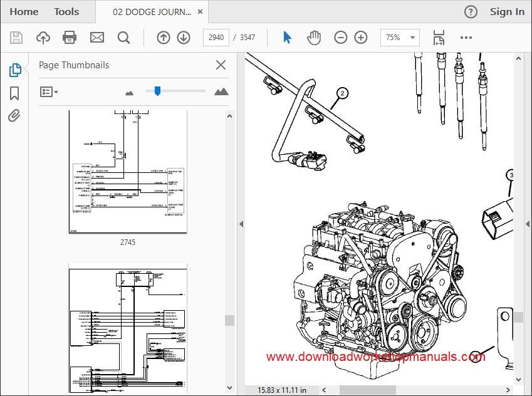Send file by email envelope icon
532x396 pixels.
(97, 38)
